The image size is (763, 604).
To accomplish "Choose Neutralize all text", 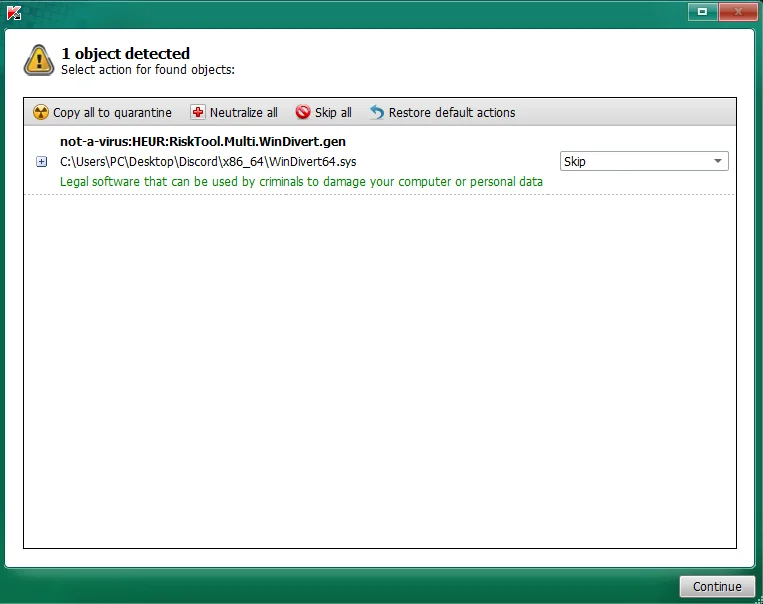I will pos(243,112).
